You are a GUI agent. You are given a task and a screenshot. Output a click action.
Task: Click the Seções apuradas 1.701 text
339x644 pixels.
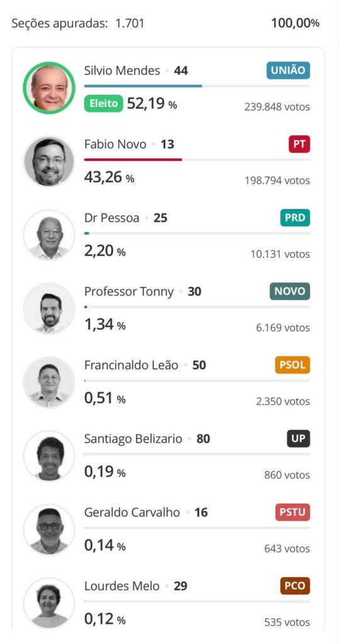pyautogui.click(x=78, y=23)
